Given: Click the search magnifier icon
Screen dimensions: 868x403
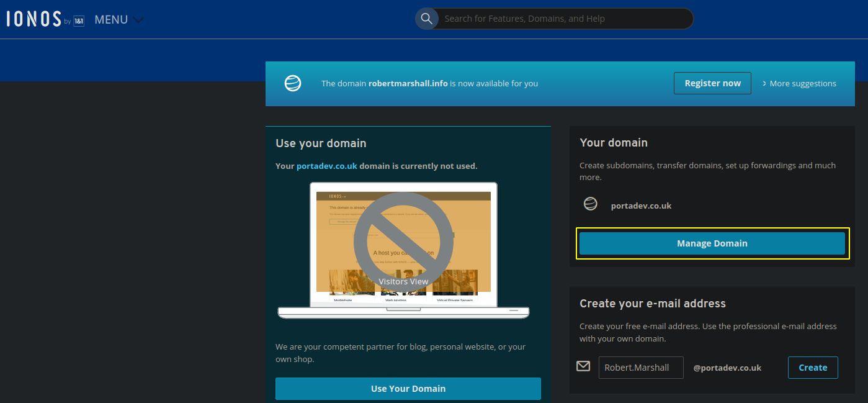Looking at the screenshot, I should point(426,19).
